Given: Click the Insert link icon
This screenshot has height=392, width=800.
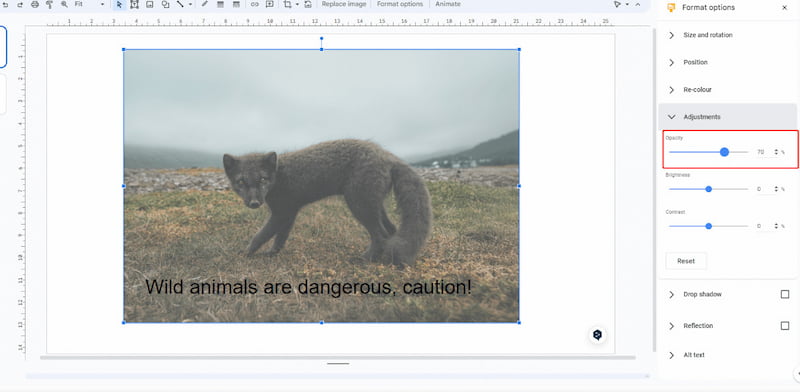Looking at the screenshot, I should [255, 4].
